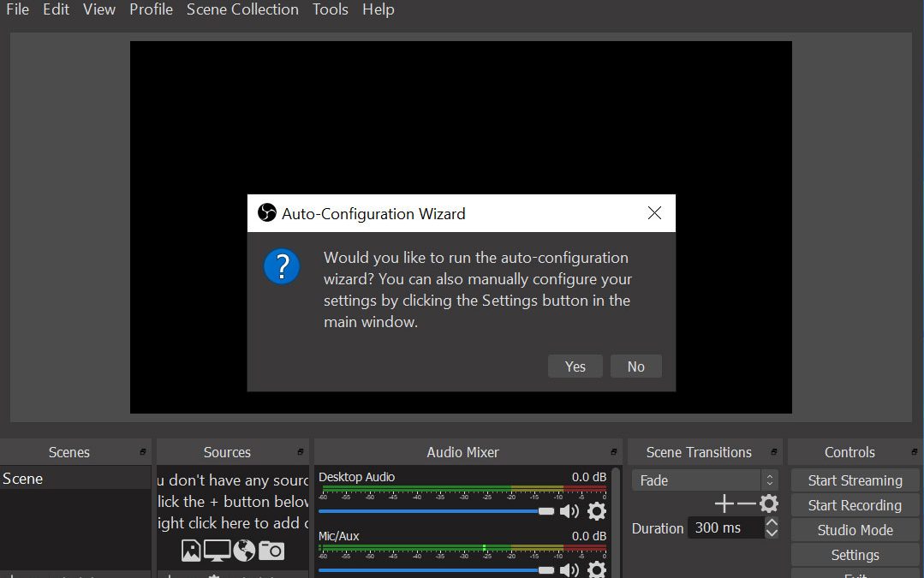The image size is (924, 578).
Task: Open Mic/Aux gear settings
Action: 596,569
